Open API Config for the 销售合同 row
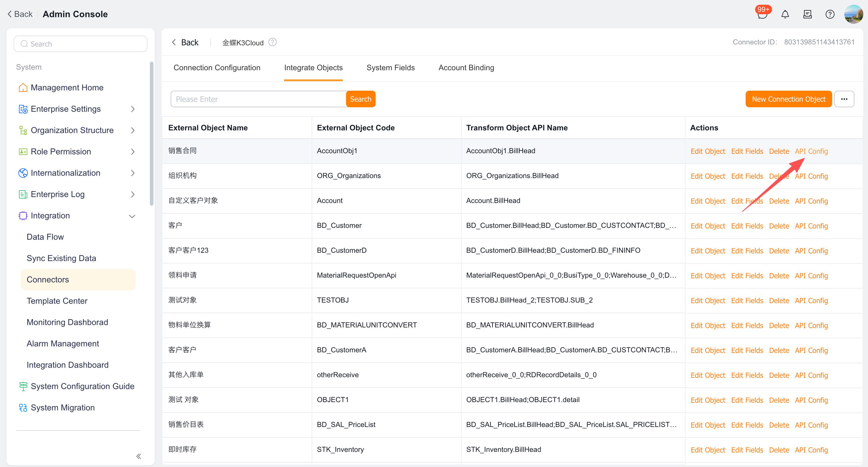The image size is (868, 467). pyautogui.click(x=811, y=151)
